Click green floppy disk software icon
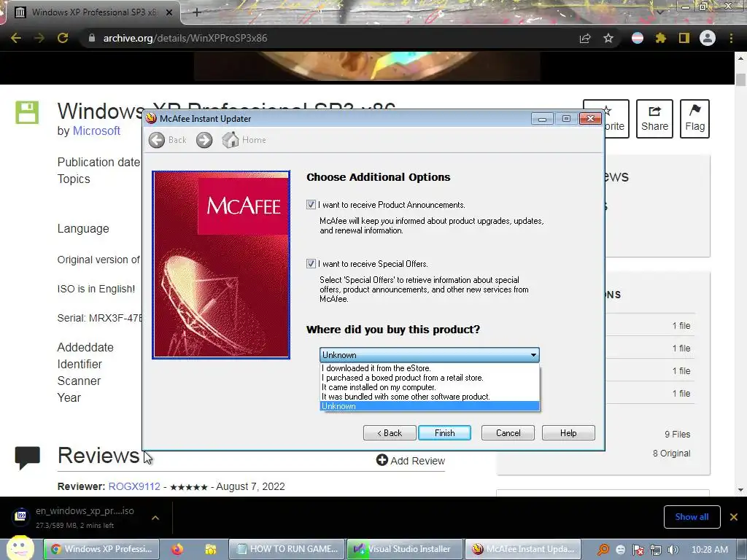 [27, 112]
